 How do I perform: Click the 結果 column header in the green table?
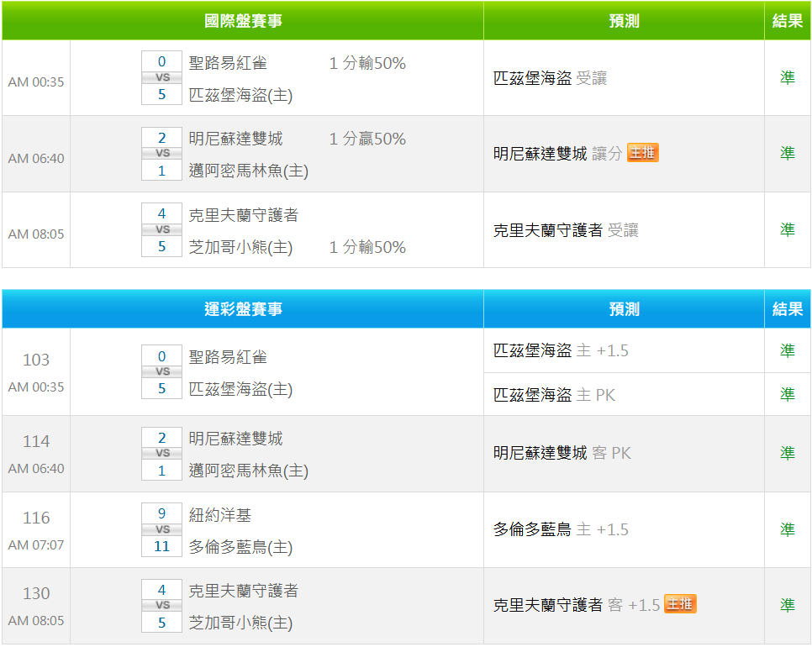(x=787, y=21)
